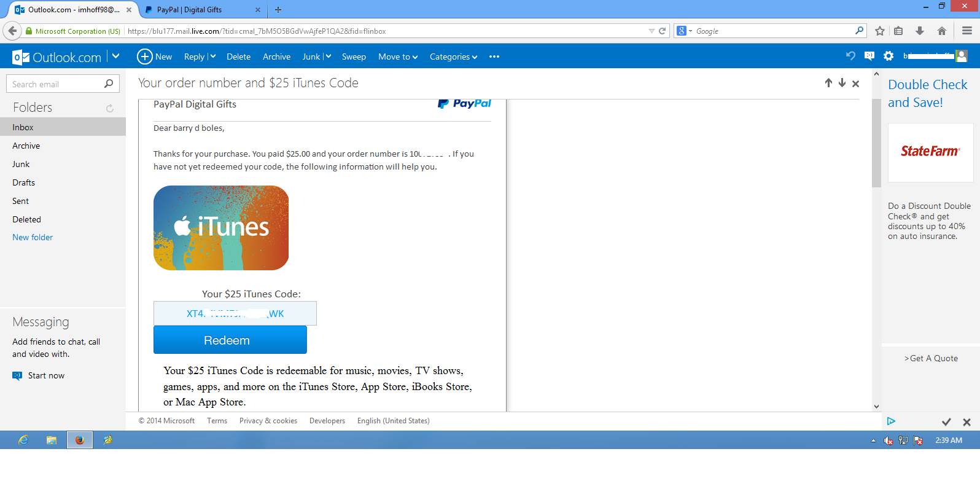Screen dimensions: 980x481
Task: Open the more commands ellipsis menu
Action: click(x=494, y=57)
